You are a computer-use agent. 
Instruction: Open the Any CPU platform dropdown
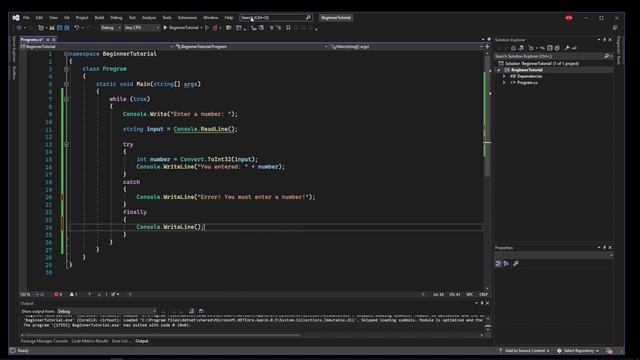[x=141, y=28]
